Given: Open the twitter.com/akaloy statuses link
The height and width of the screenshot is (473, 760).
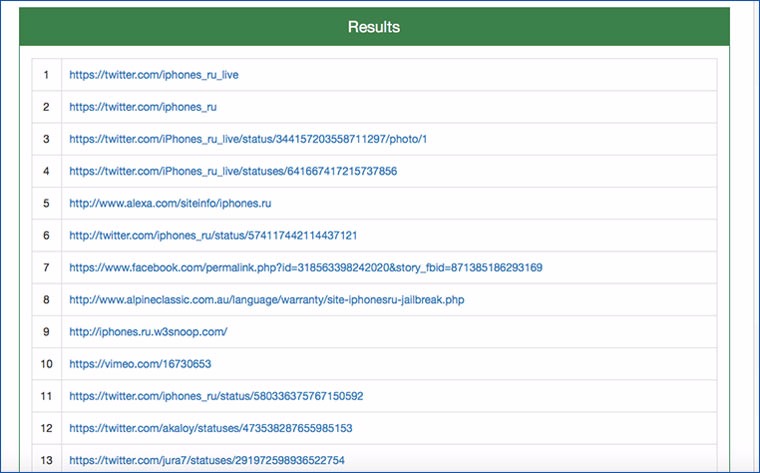Looking at the screenshot, I should click(211, 428).
